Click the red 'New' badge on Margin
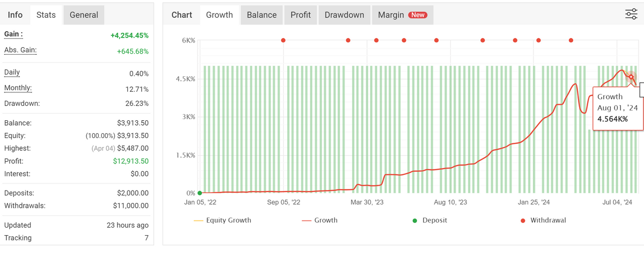This screenshot has width=644, height=255. [x=418, y=15]
